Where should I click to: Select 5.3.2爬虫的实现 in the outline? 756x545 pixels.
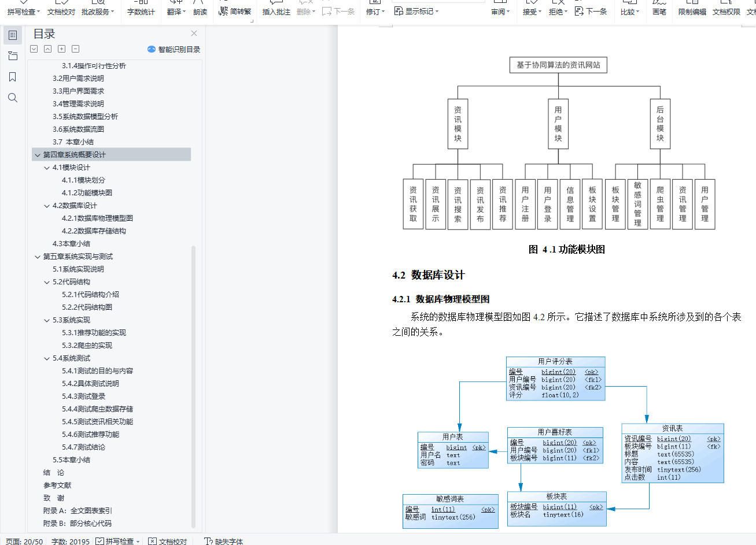pos(87,346)
